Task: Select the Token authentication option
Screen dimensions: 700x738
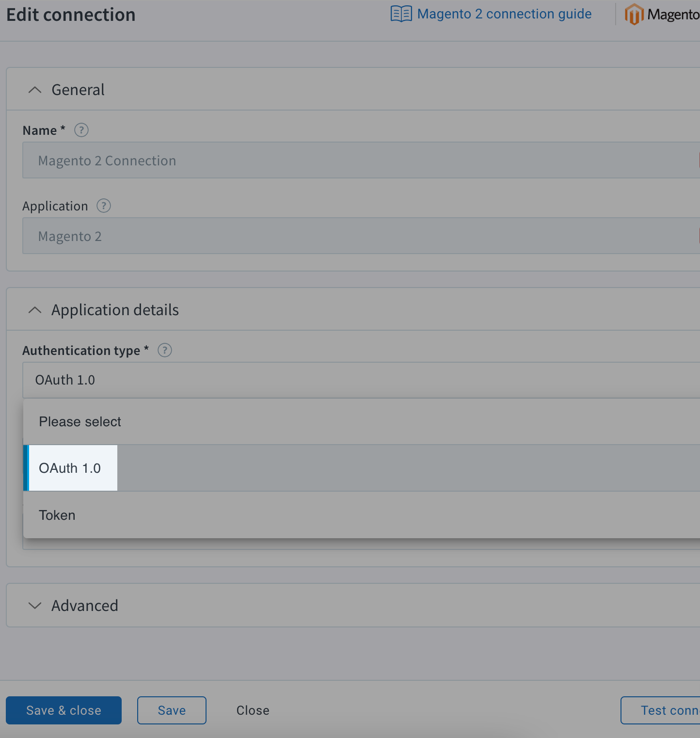Action: click(362, 515)
